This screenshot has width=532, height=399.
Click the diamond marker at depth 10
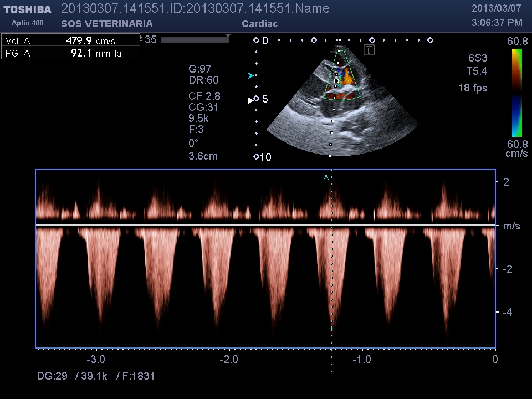pyautogui.click(x=256, y=157)
